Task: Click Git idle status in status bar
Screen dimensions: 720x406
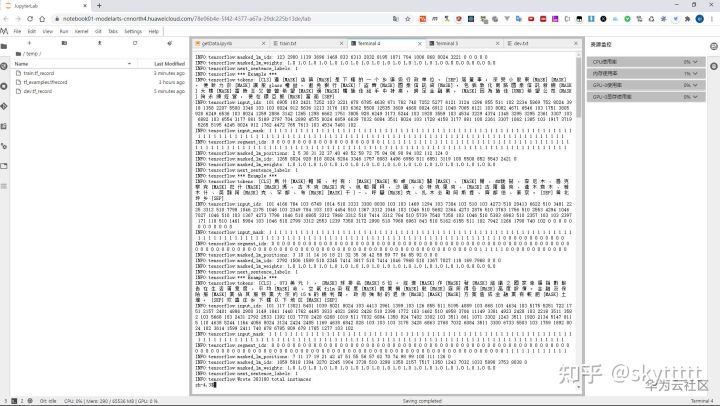Action: (48, 401)
